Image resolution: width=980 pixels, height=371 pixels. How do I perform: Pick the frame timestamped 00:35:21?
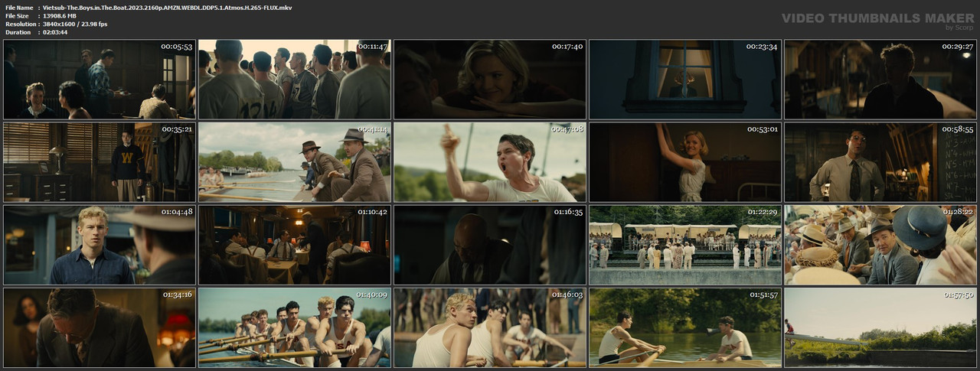(x=100, y=162)
